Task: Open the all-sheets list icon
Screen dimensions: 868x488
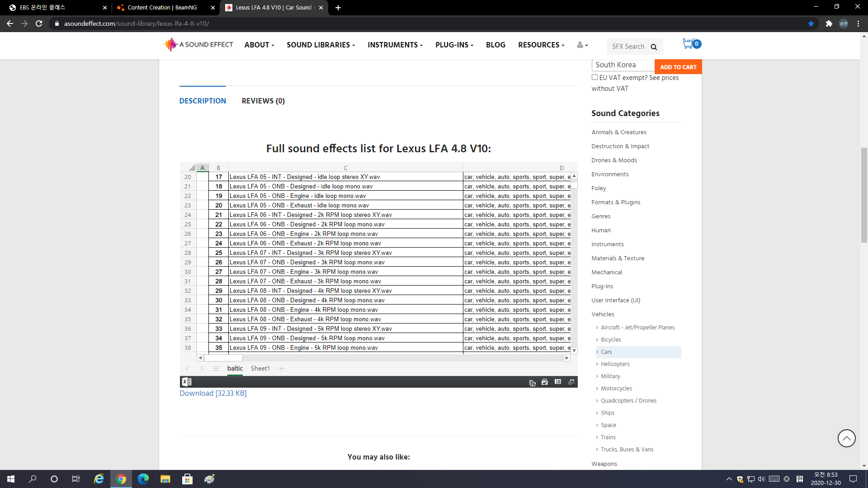Action: click(216, 369)
